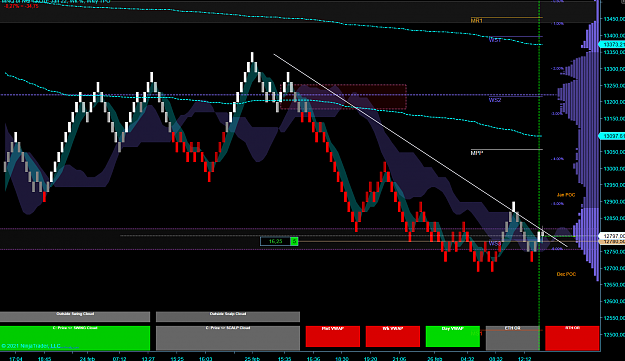This screenshot has height=361, width=625.
Task: Click the -0.27% change readout at top
Action: pyautogui.click(x=21, y=6)
